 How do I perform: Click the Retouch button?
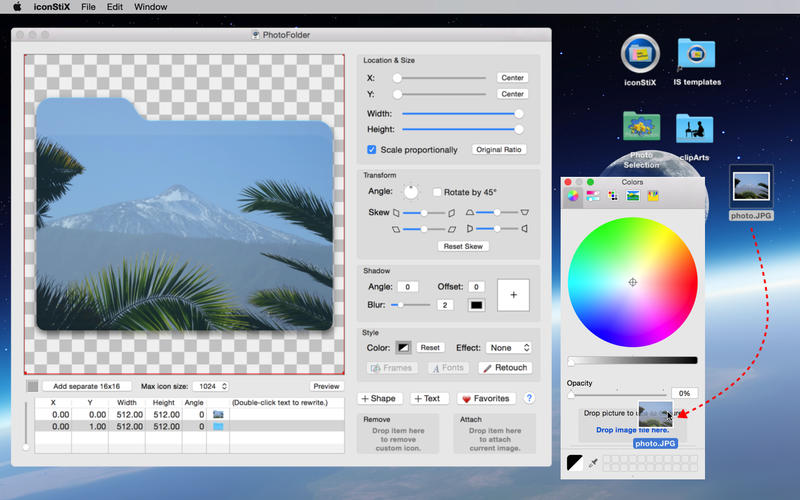tap(505, 368)
